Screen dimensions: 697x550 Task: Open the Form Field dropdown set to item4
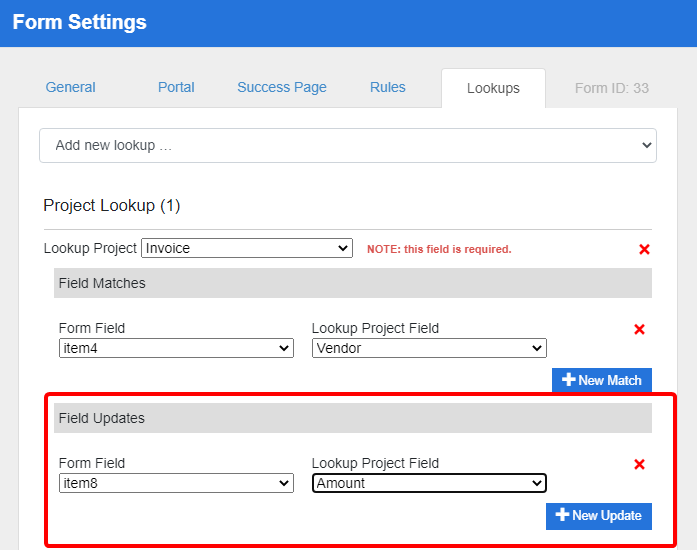click(x=176, y=348)
